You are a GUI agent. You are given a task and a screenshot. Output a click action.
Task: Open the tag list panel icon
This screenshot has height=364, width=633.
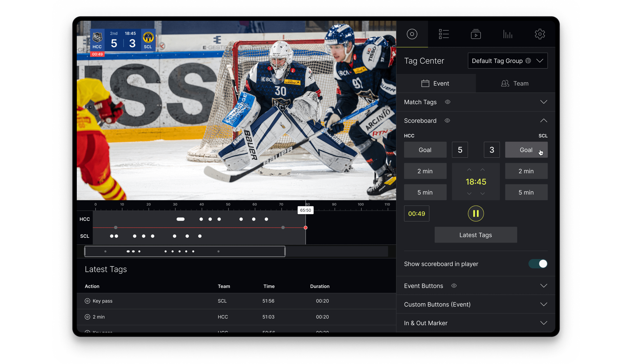444,34
